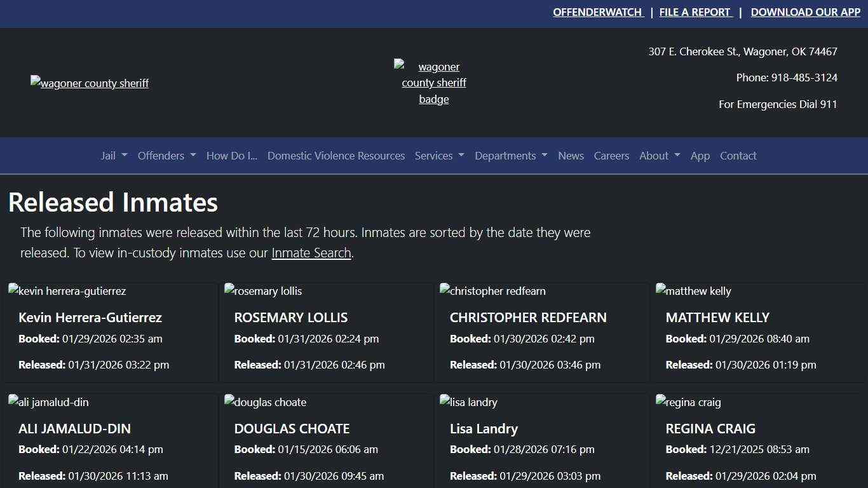Open Rosemary Lollis's mugshot thumbnail

[x=263, y=291]
